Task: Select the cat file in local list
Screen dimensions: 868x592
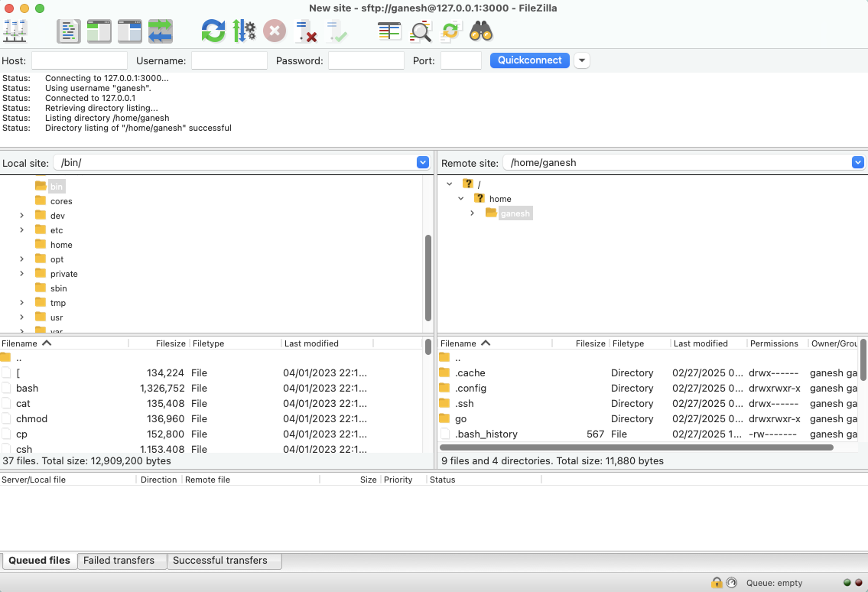Action: (212, 403)
